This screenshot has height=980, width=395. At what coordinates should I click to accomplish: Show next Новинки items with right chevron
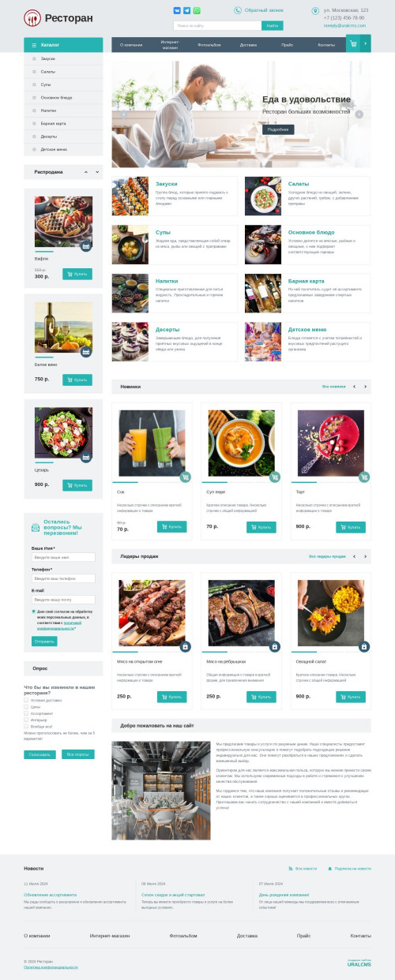pyautogui.click(x=365, y=387)
